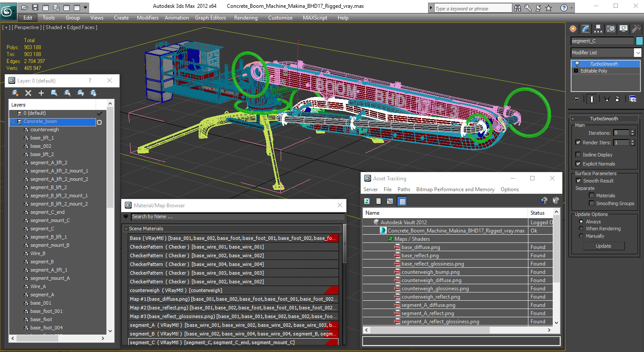Toggle TurboSmooth modifier lightbulb on/off
The height and width of the screenshot is (352, 644).
tap(577, 64)
